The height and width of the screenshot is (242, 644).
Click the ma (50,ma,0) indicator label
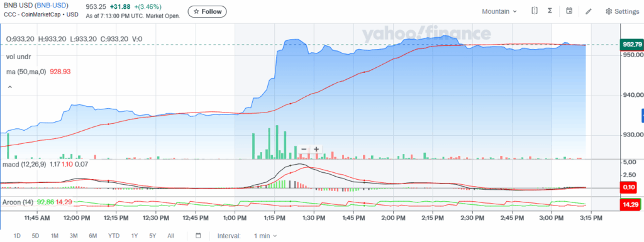pyautogui.click(x=26, y=72)
